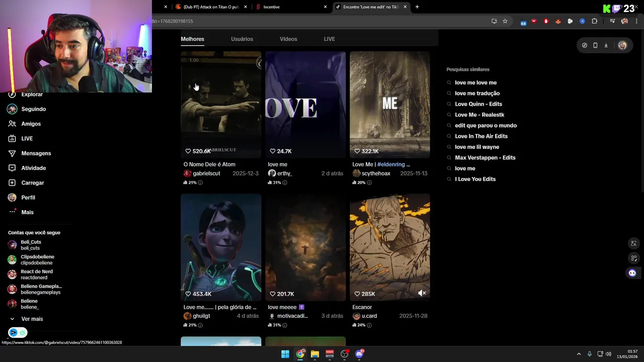Open Atividade notifications
644x362 pixels.
(x=33, y=168)
